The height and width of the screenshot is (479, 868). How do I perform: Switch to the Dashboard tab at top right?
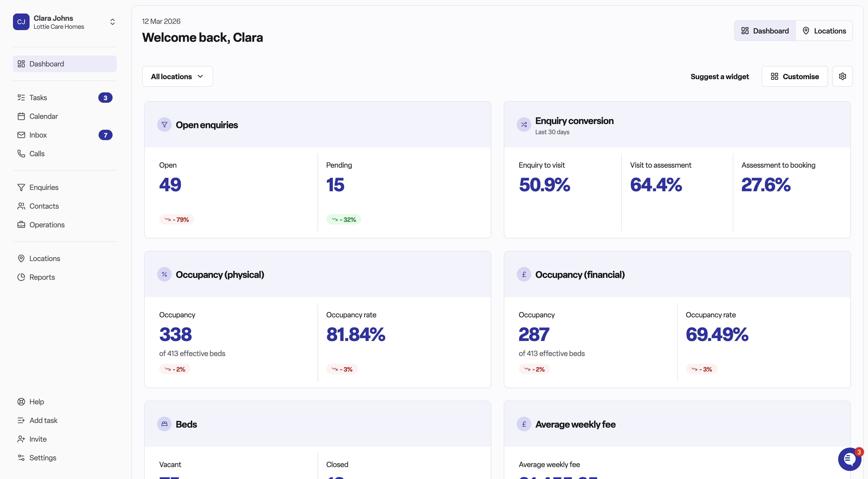pyautogui.click(x=765, y=31)
